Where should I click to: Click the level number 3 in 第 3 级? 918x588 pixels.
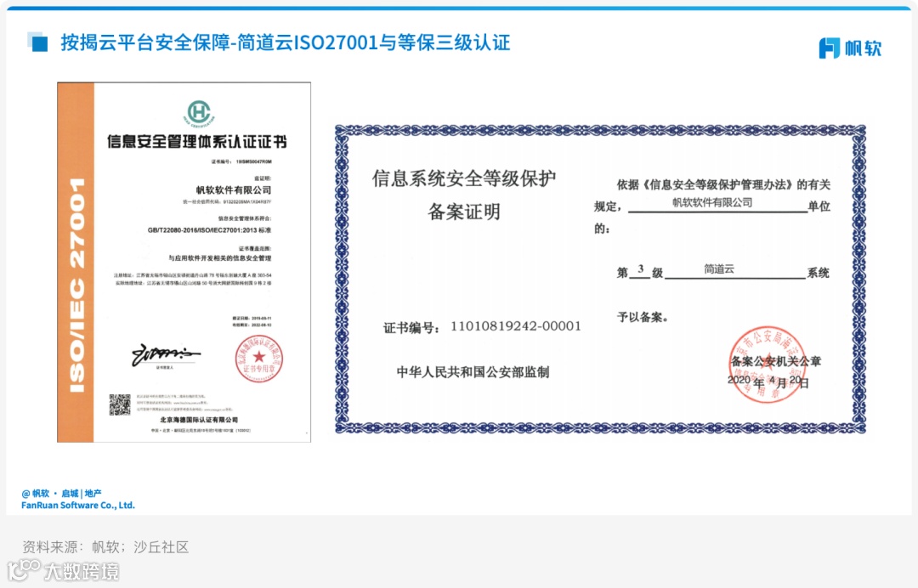coord(641,269)
